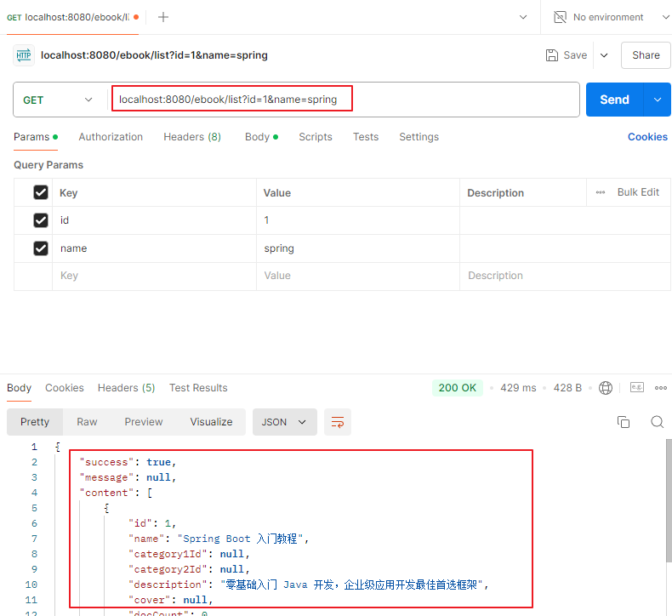Click the Save button label

575,55
